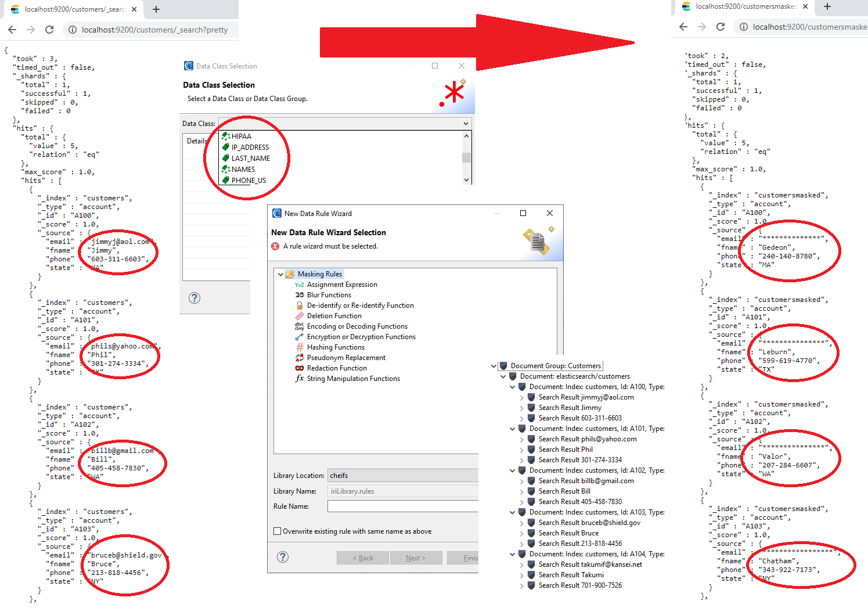Close the customersmasked browser tab
This screenshot has height=615, width=868.
[805, 6]
